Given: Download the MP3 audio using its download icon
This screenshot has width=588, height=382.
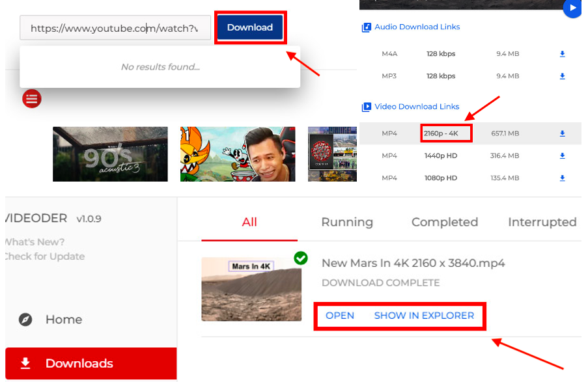Looking at the screenshot, I should tap(561, 75).
